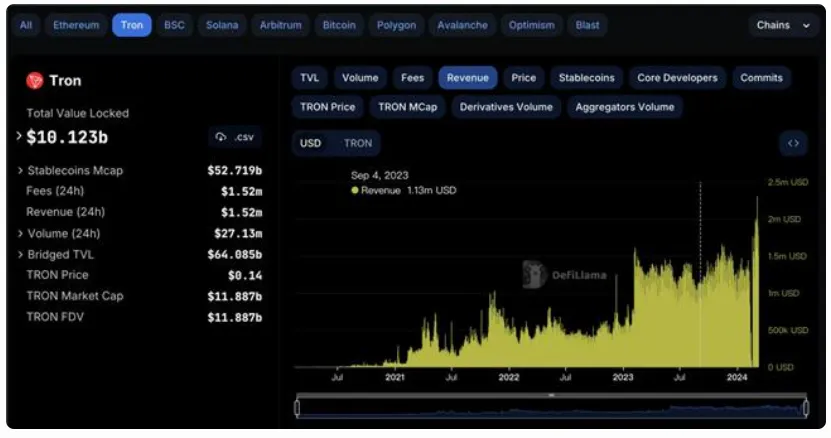Image resolution: width=831 pixels, height=438 pixels.
Task: Click the Stablecoins Mcap value $52.719b
Action: (234, 171)
